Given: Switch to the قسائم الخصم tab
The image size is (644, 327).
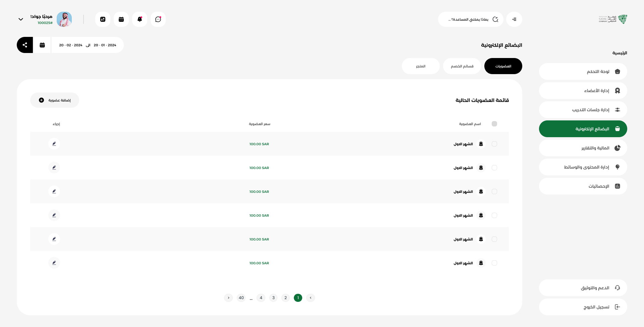Looking at the screenshot, I should [462, 66].
